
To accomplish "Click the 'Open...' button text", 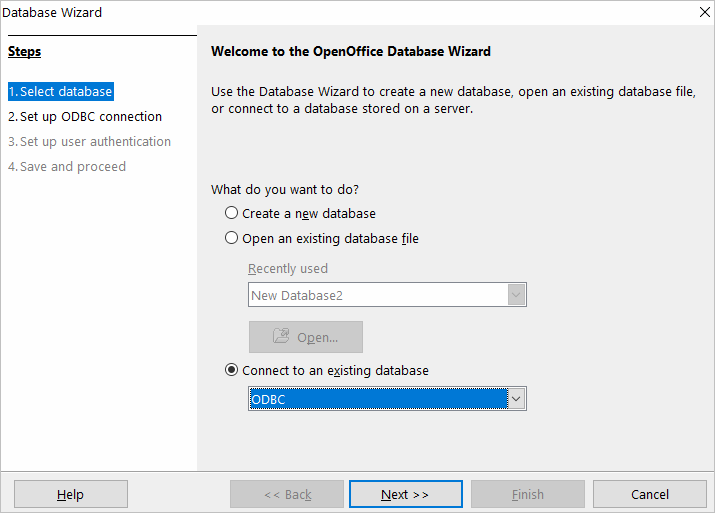I will 317,337.
